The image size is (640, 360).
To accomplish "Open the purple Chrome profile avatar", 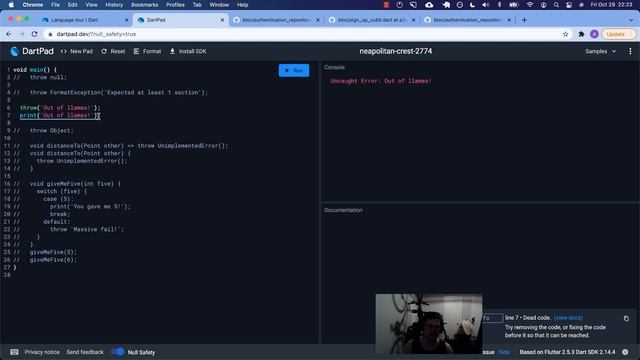I will coord(594,34).
